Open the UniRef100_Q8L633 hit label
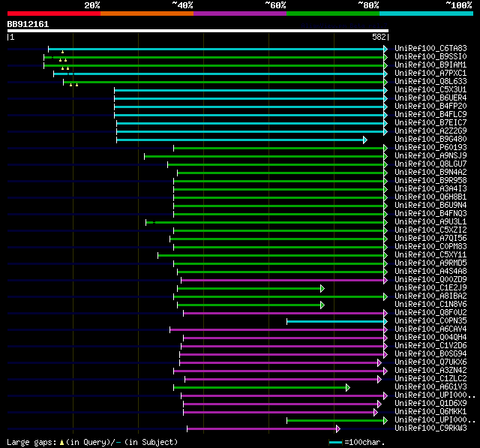The height and width of the screenshot is (448, 480). point(430,82)
